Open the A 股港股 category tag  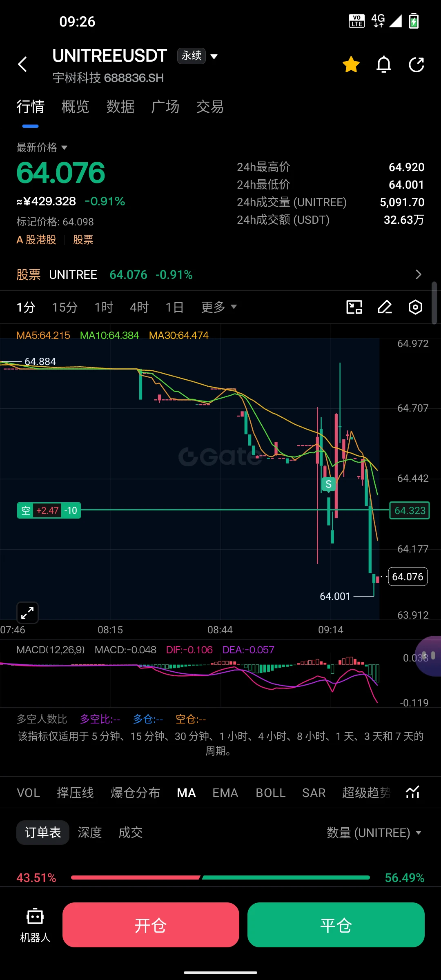point(36,240)
